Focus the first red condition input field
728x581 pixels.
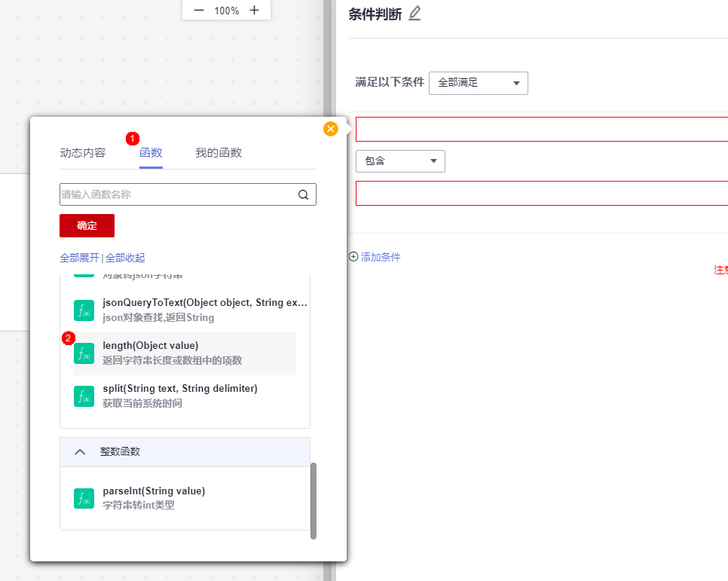click(x=541, y=129)
